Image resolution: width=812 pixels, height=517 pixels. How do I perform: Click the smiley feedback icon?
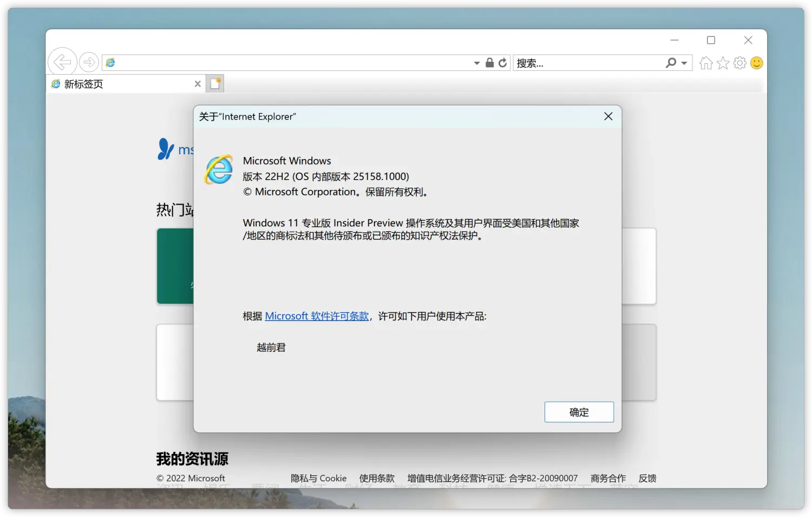coord(757,63)
